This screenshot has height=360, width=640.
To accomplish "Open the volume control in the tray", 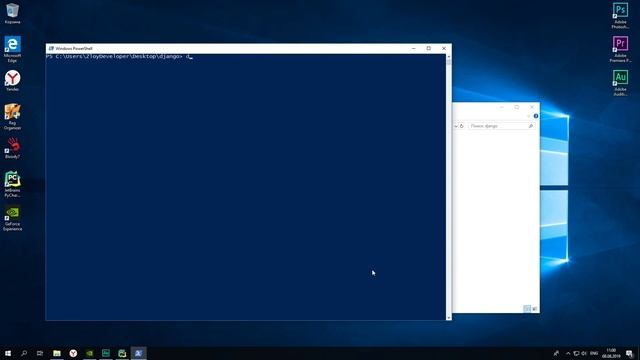I will [584, 353].
